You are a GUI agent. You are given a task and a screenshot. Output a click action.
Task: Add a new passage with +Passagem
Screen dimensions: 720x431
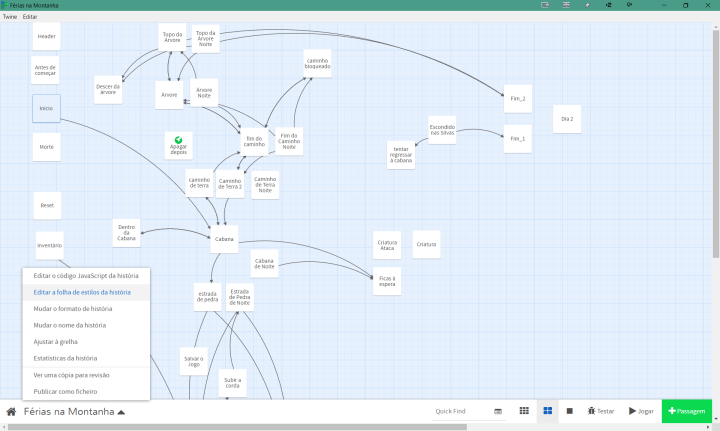(x=687, y=411)
